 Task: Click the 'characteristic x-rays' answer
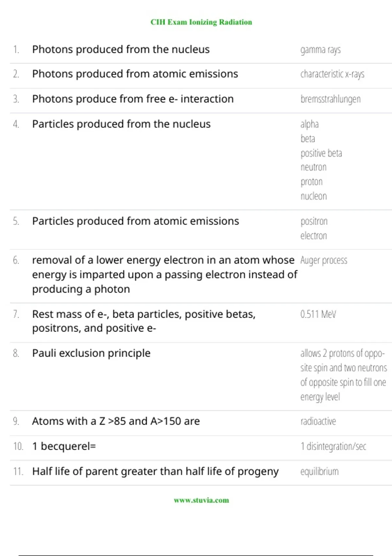332,74
